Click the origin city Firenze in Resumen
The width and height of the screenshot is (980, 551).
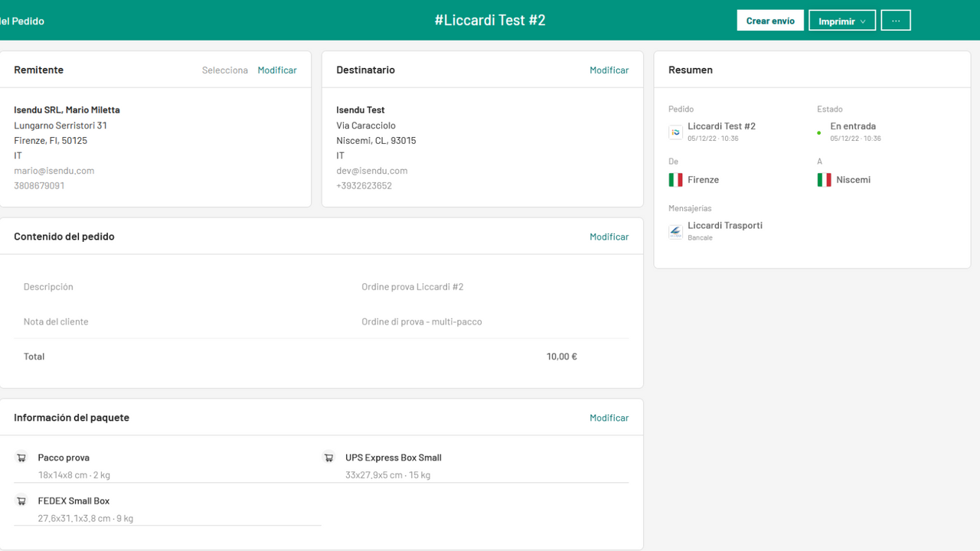click(703, 180)
